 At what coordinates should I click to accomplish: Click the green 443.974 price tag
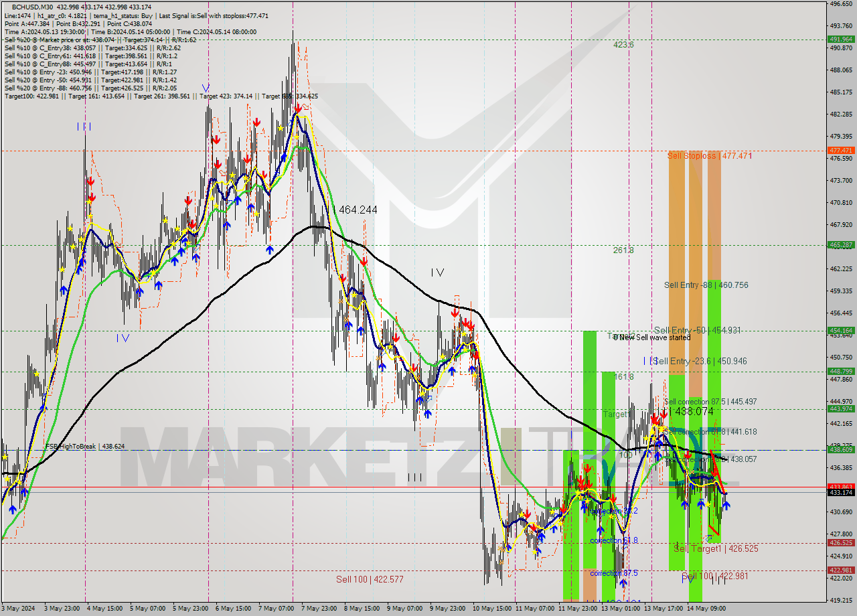[841, 409]
